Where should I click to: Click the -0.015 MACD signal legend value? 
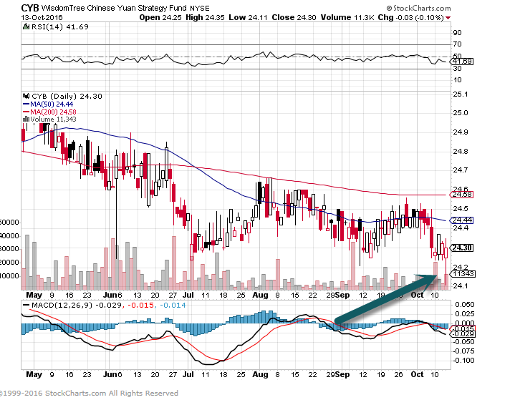pos(140,305)
